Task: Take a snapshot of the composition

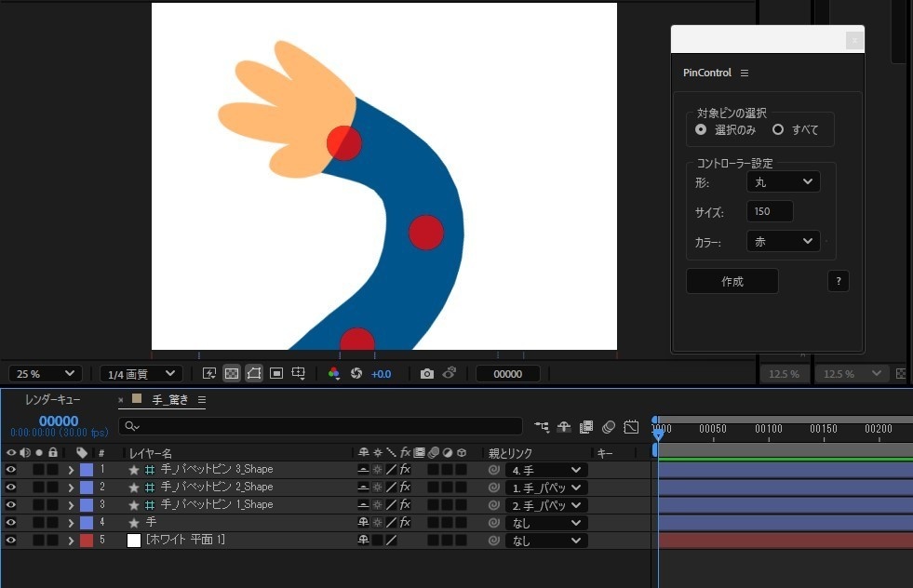Action: 426,373
